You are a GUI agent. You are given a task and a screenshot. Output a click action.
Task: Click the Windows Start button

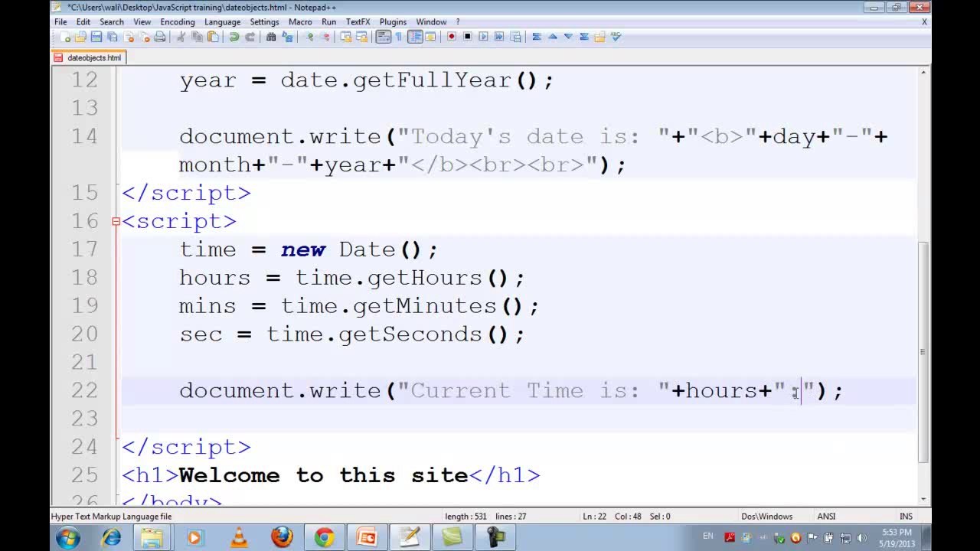67,537
